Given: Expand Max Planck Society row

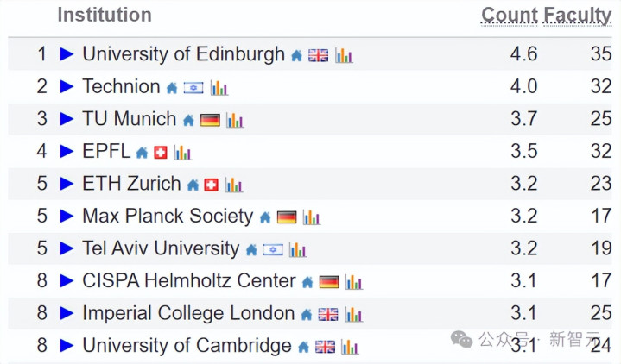Looking at the screenshot, I should click(67, 217).
